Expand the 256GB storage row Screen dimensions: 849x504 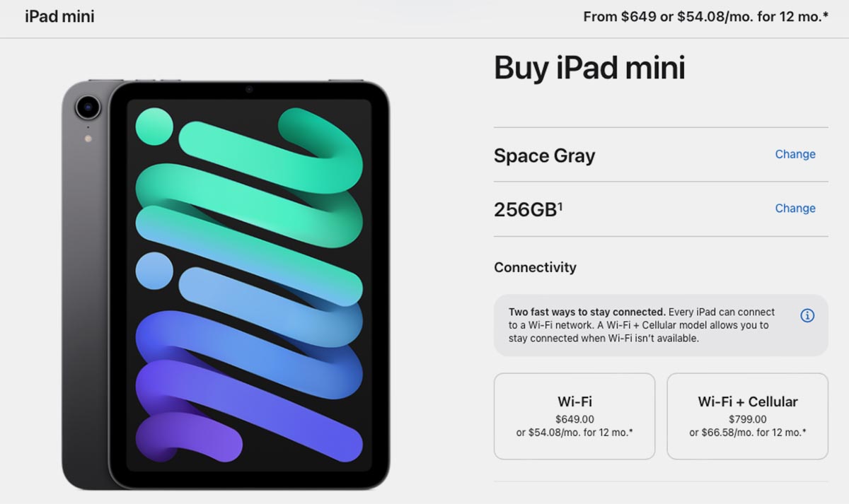(x=661, y=209)
